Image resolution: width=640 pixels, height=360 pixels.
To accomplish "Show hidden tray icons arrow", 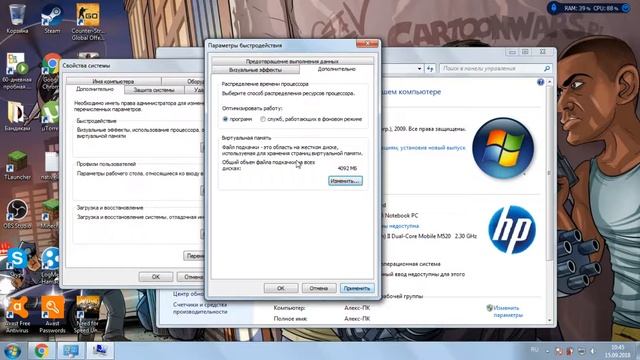I will pos(547,351).
